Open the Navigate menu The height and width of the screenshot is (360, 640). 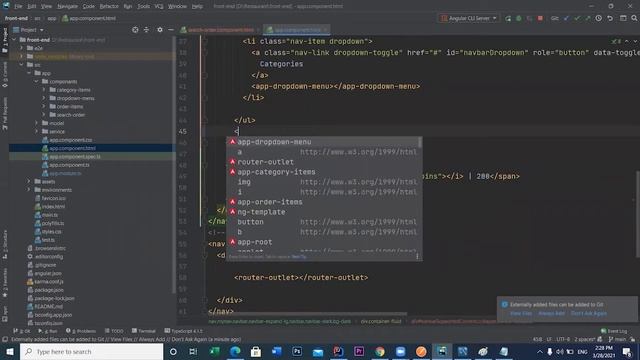[67, 6]
